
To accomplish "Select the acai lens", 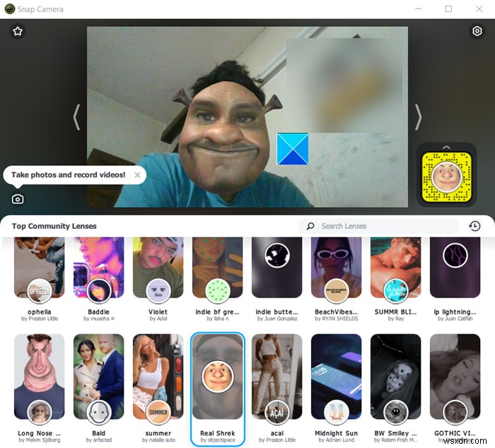I will [277, 389].
